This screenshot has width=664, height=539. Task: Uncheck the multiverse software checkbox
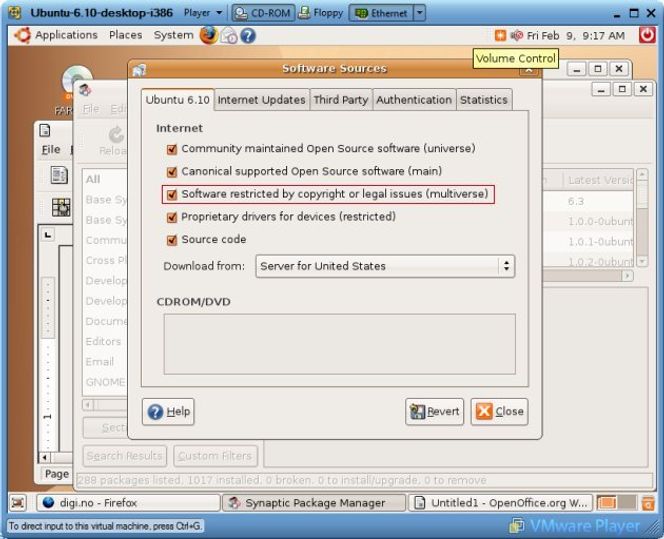click(172, 195)
